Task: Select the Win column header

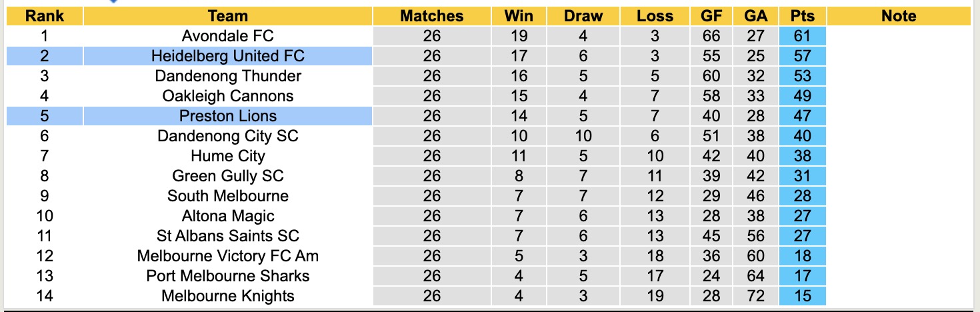Action: pos(519,16)
